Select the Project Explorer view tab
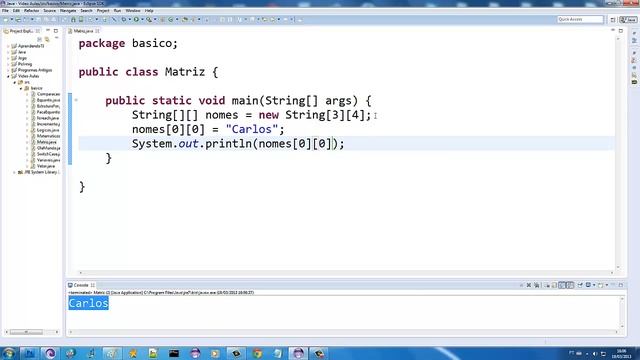 (21, 31)
